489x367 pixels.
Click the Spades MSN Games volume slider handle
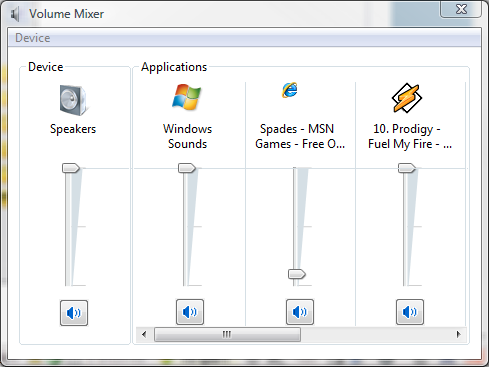(x=297, y=274)
